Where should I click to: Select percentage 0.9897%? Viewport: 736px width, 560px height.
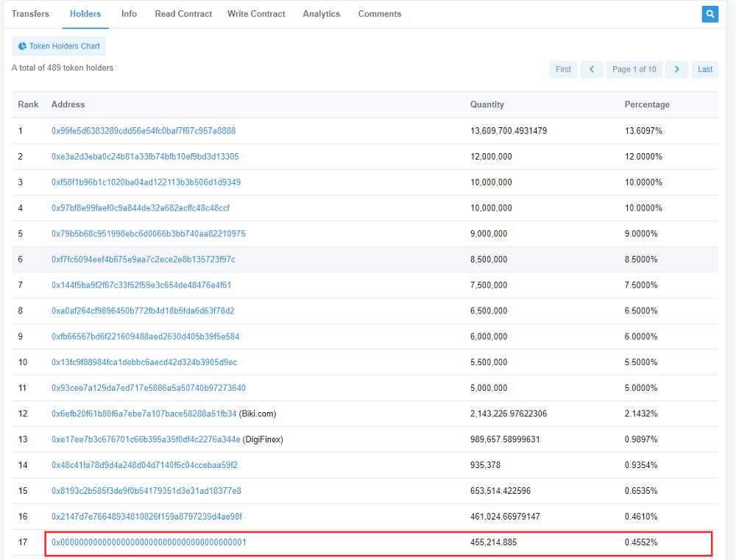[x=641, y=439]
